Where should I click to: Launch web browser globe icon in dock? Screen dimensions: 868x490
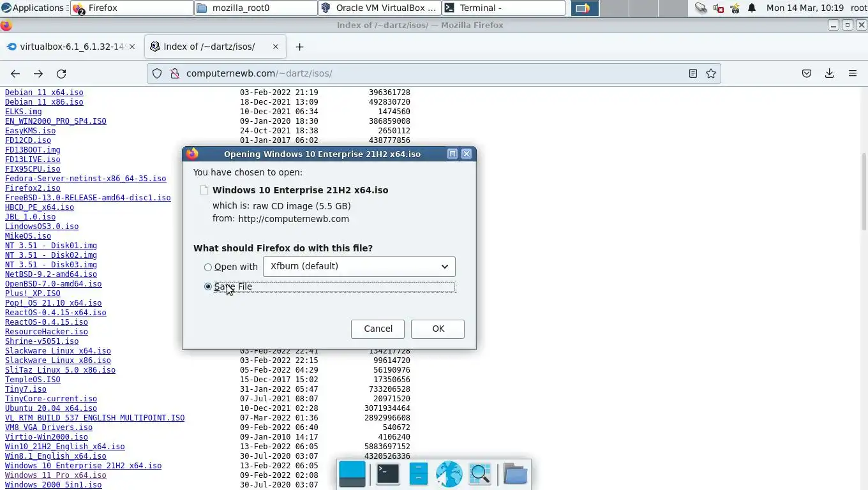click(449, 474)
